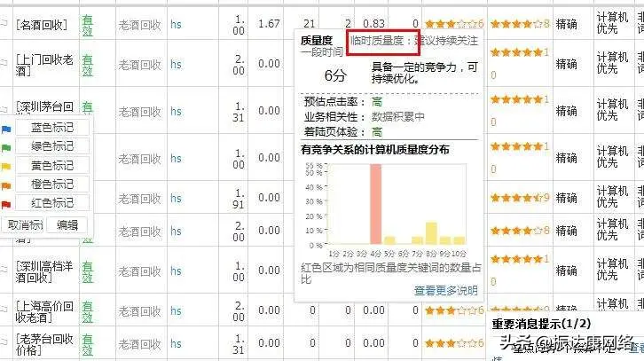644x361 pixels.
Task: Click the three-star rating in the [上海高价回收老酒] row
Action: pos(454,310)
